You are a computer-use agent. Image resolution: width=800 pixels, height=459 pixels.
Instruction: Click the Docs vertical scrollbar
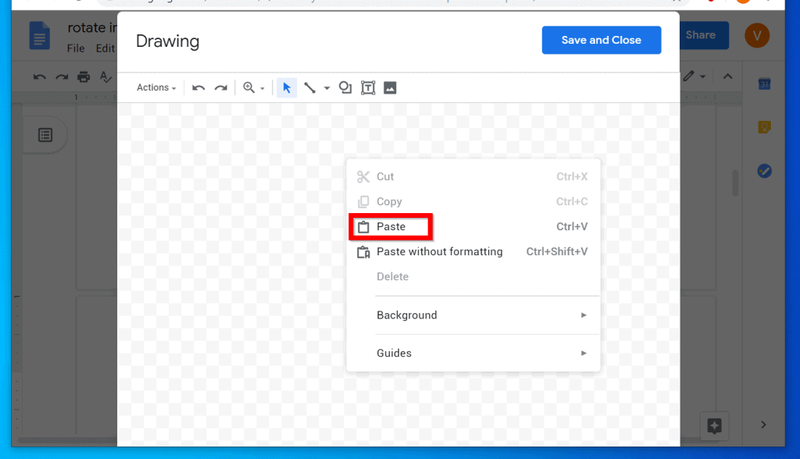pos(735,183)
